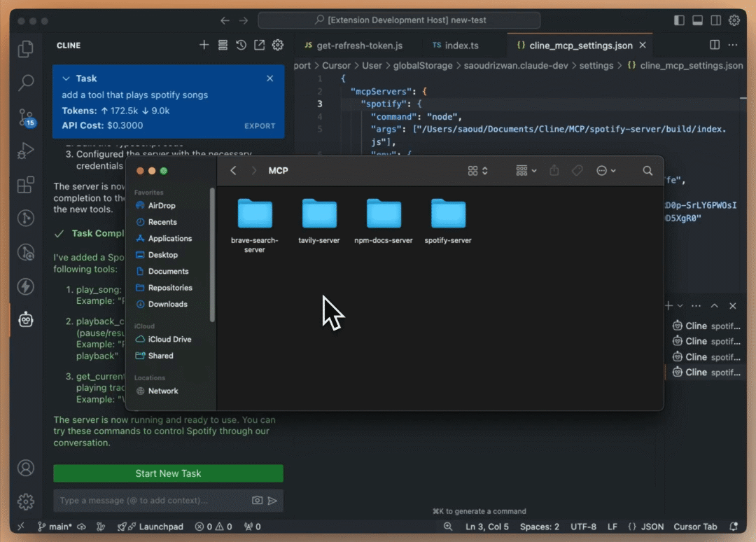Start a new Cline task with plus icon
The width and height of the screenshot is (756, 542).
(x=204, y=45)
